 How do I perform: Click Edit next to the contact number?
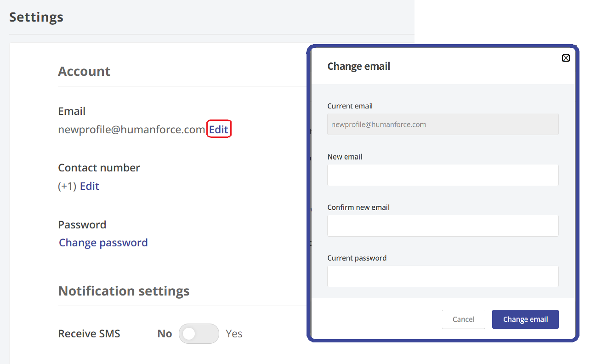coord(90,186)
